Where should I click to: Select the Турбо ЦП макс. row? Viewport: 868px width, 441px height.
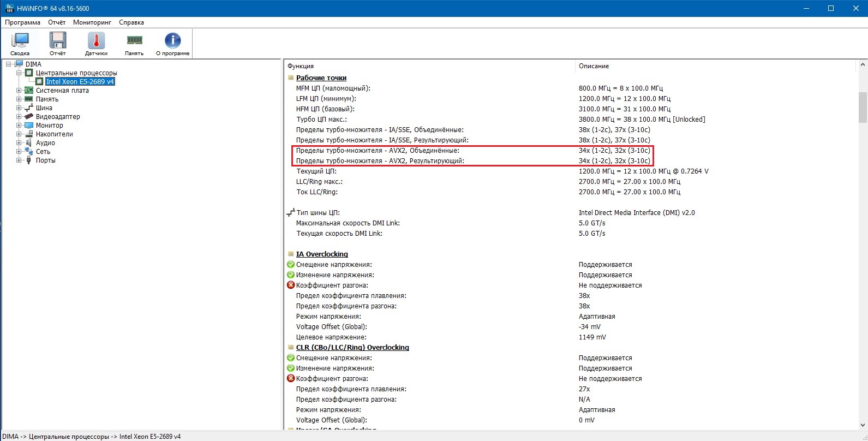571,120
